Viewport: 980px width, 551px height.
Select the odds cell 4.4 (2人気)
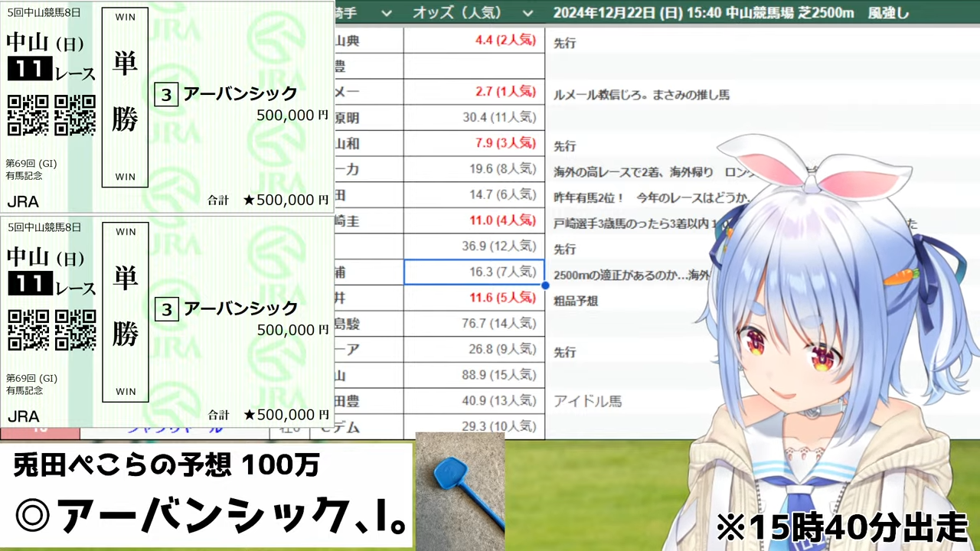pyautogui.click(x=474, y=41)
